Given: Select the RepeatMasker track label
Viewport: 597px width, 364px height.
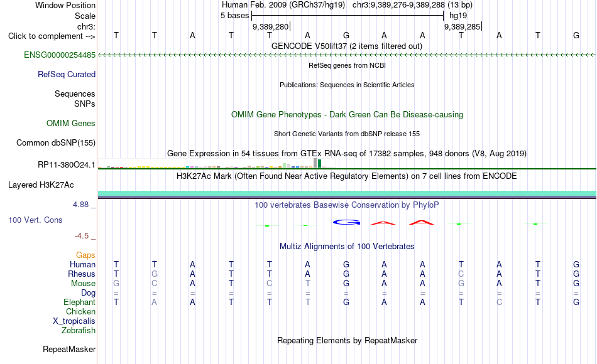Looking at the screenshot, I should click(x=69, y=349).
